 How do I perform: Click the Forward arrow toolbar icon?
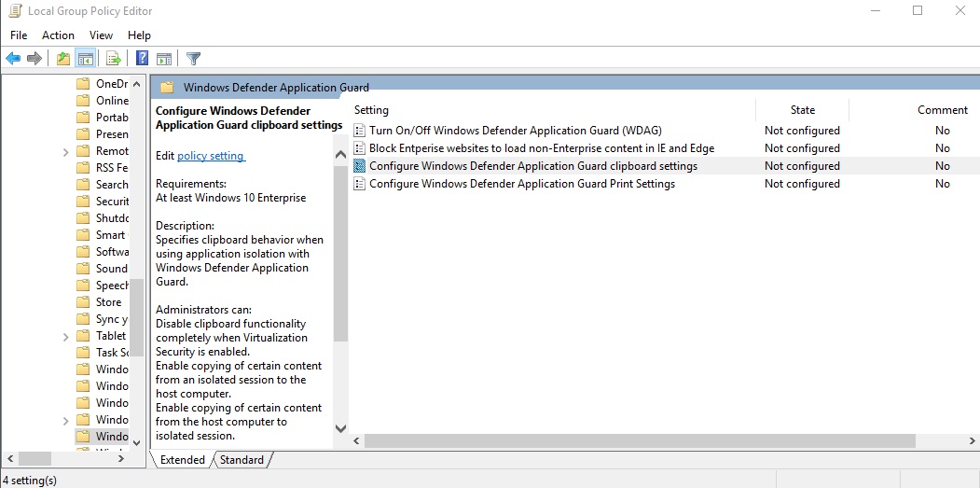pos(35,59)
